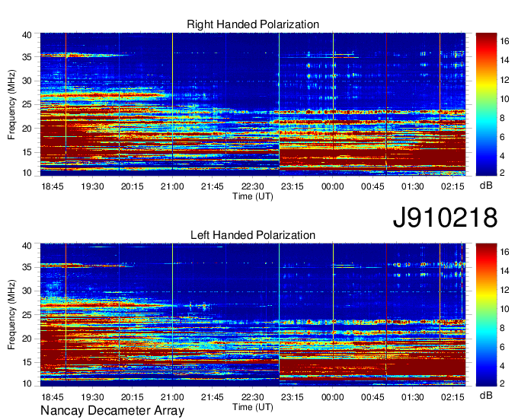Click 00:00 tick on Right Handed plot
This screenshot has width=518, height=420.
point(332,186)
